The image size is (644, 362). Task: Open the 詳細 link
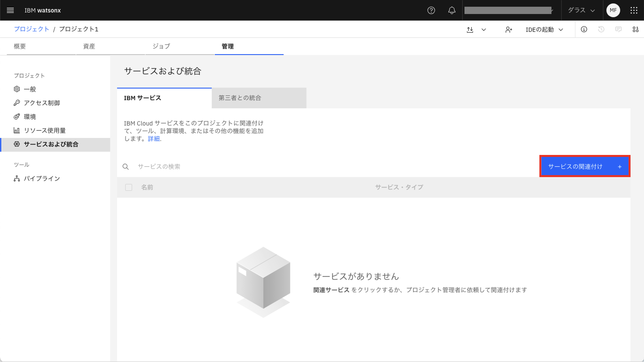(154, 139)
